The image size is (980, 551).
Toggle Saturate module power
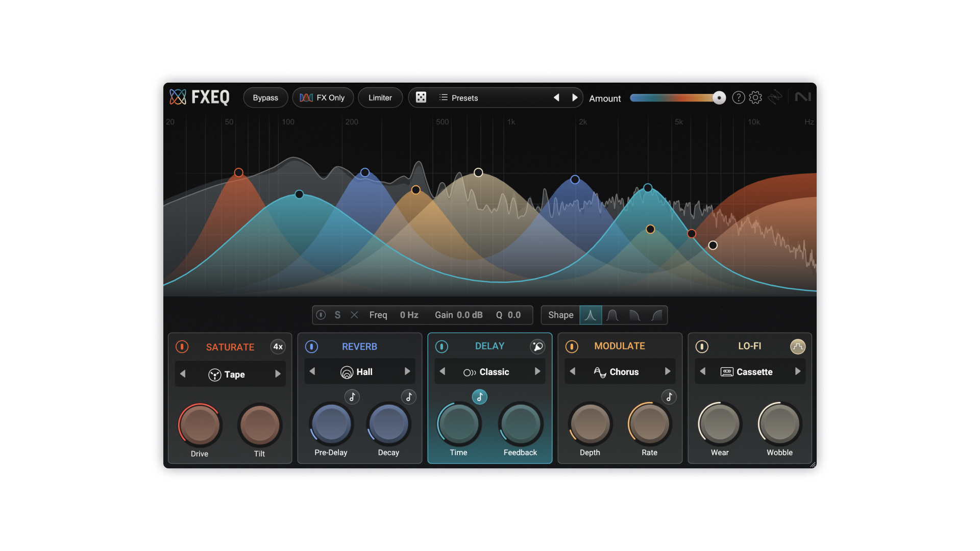point(182,347)
